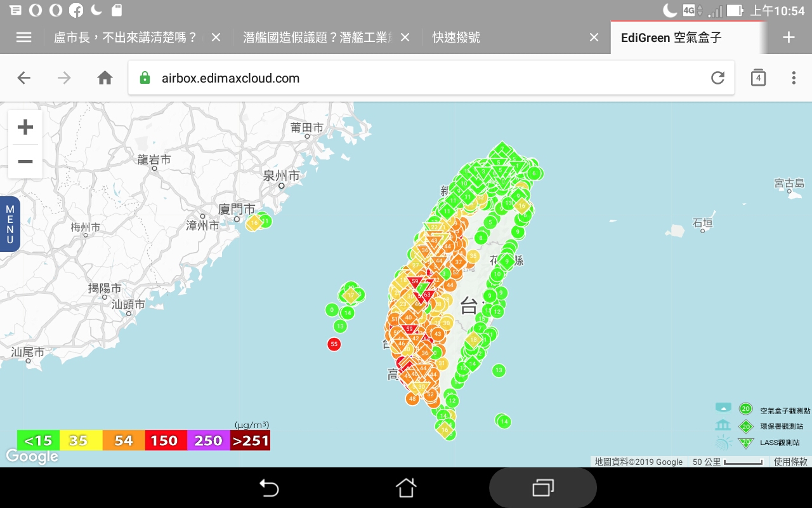812x508 pixels.
Task: Click 空氣盒子觀測點 legend label
Action: (785, 411)
